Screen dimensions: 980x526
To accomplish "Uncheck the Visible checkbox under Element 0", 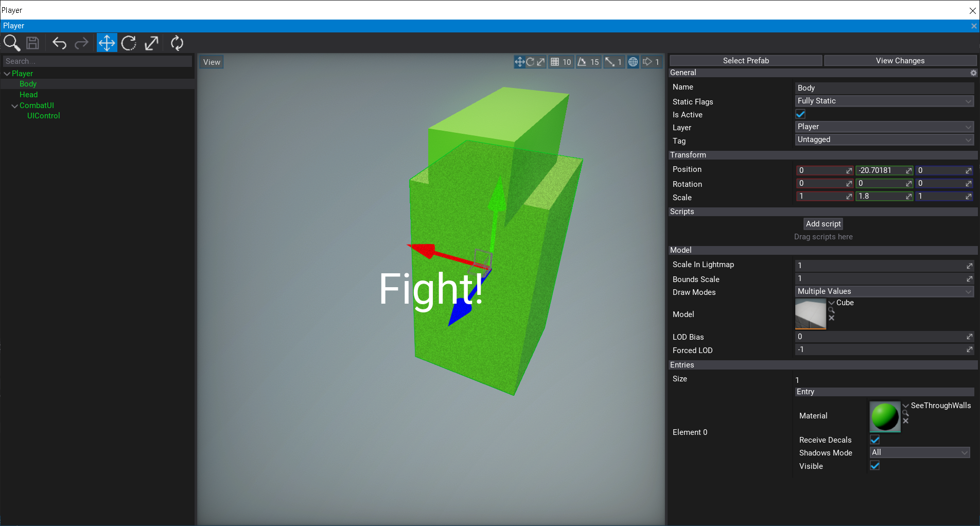I will [874, 465].
